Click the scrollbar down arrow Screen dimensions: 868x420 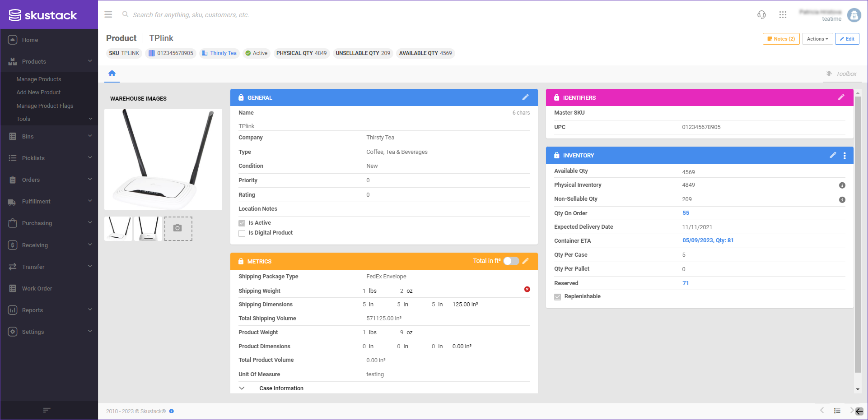click(858, 389)
